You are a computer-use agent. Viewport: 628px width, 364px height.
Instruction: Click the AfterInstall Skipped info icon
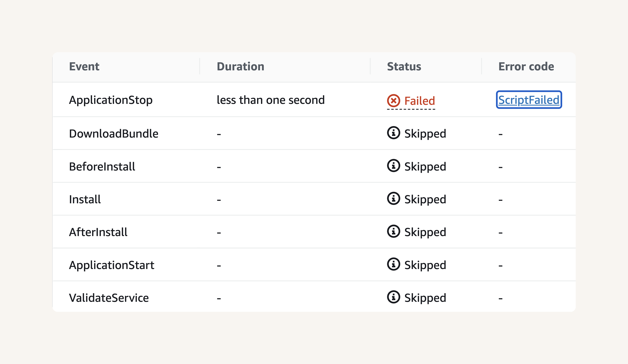pyautogui.click(x=394, y=231)
